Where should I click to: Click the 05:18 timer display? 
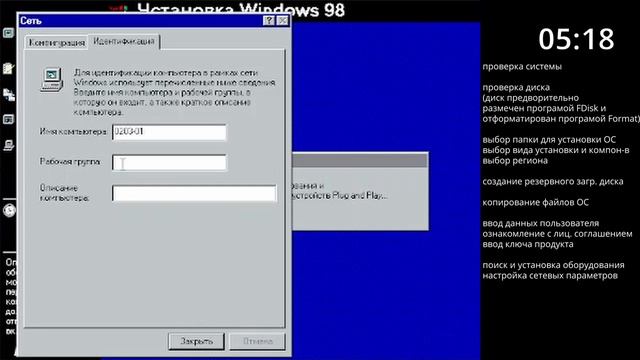[x=576, y=39]
